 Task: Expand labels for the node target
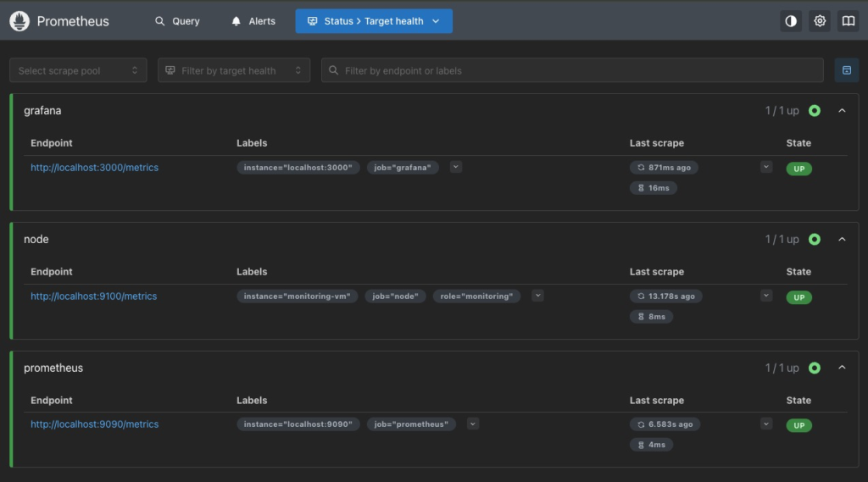(x=537, y=296)
